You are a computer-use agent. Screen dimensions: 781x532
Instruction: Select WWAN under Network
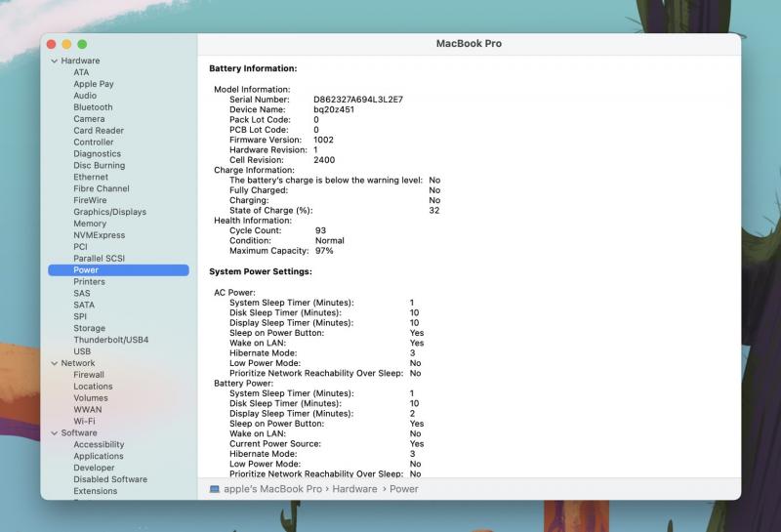(x=88, y=409)
